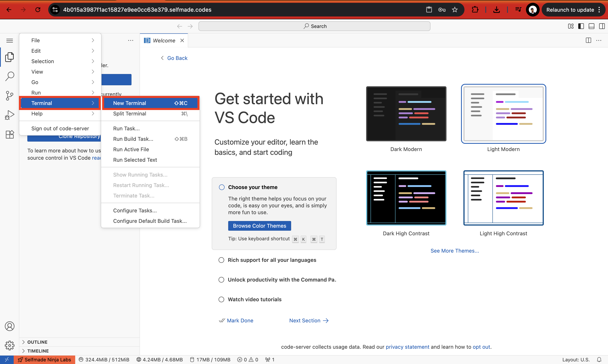Open the View submenu
The image size is (608, 364).
[60, 72]
